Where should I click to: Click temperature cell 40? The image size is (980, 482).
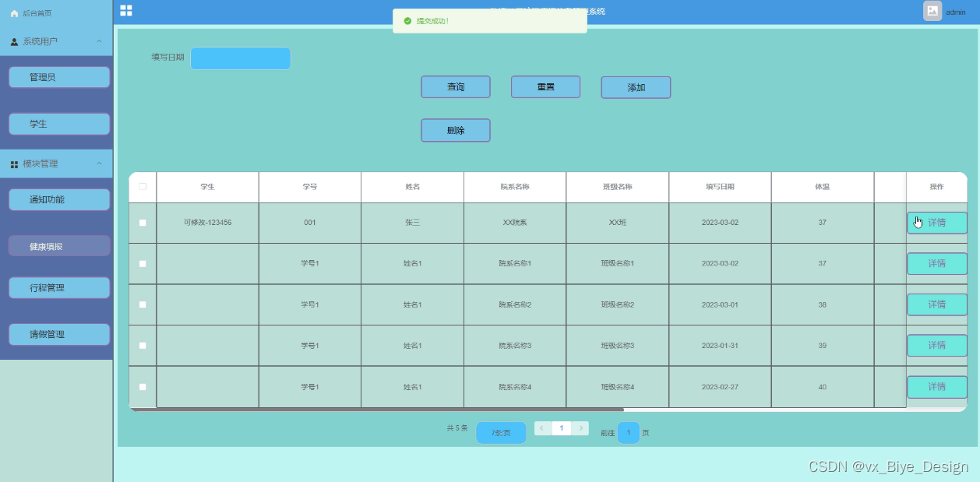823,387
